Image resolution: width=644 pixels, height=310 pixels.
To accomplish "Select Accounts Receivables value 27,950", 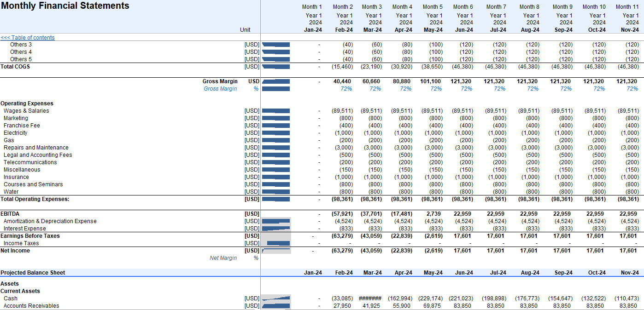I will (343, 306).
